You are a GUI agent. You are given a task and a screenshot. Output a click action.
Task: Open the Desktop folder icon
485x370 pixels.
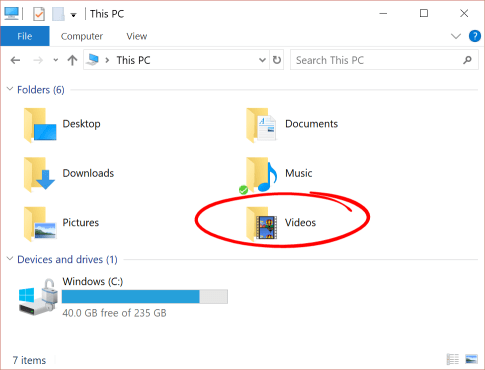pyautogui.click(x=40, y=125)
